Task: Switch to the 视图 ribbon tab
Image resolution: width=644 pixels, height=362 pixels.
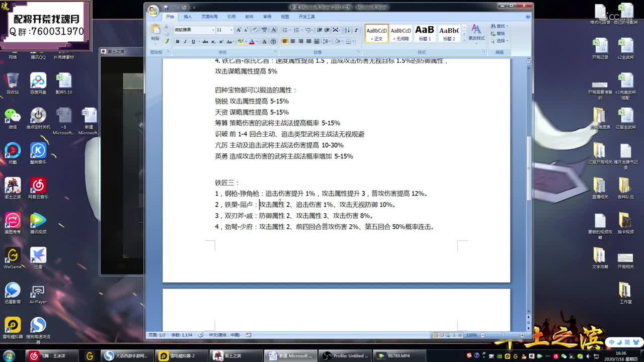Action: [285, 17]
